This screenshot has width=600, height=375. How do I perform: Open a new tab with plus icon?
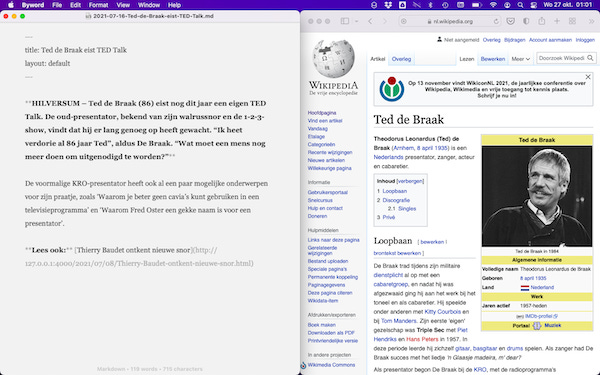point(557,21)
